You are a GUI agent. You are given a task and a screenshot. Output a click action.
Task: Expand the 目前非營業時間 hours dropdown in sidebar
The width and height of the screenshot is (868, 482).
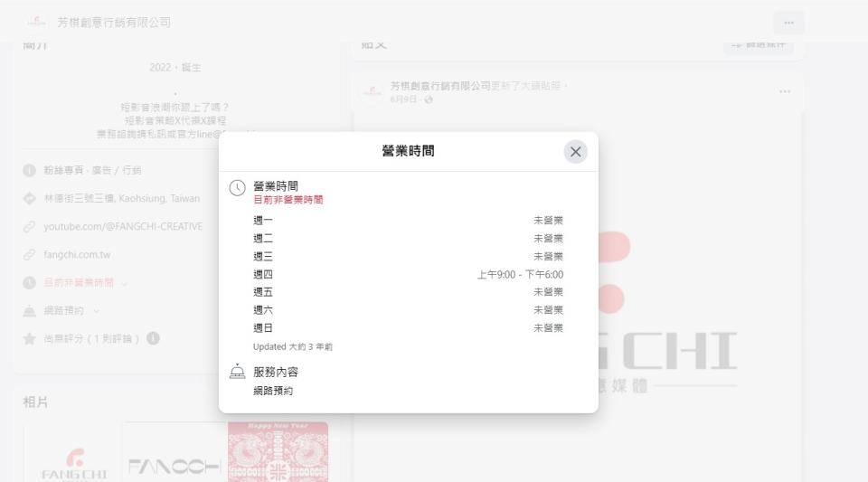(x=124, y=283)
